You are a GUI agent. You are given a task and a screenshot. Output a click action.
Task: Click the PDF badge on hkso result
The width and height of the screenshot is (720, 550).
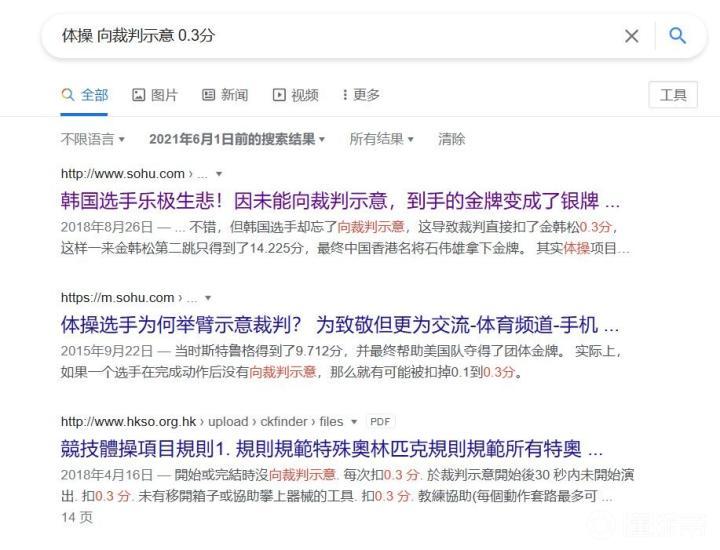click(x=380, y=422)
